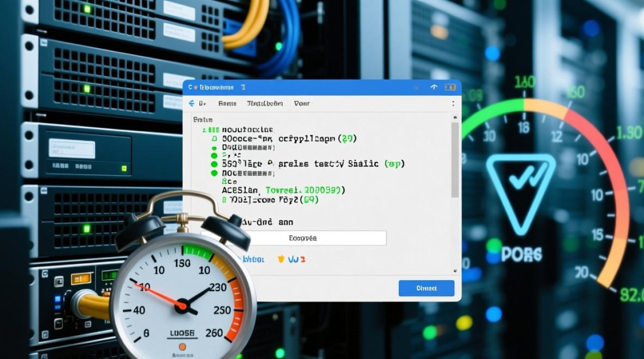Click the vertical scrollbar thumb in dialog

(455, 159)
